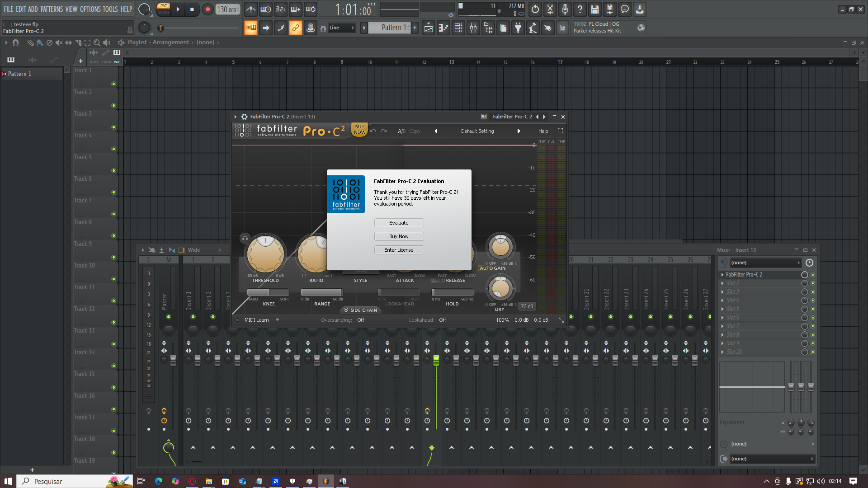Image resolution: width=868 pixels, height=488 pixels.
Task: Toggle the 3-2-1 recording countdown
Action: (x=281, y=9)
